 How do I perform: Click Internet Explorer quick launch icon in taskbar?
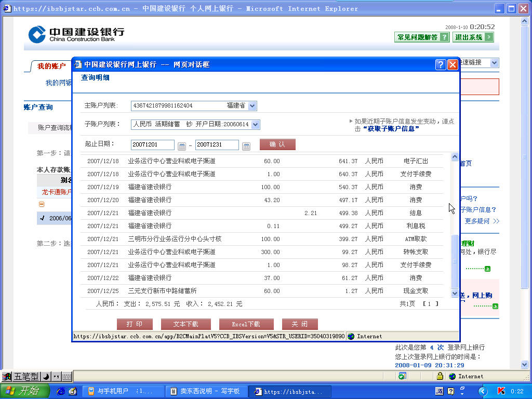61,391
